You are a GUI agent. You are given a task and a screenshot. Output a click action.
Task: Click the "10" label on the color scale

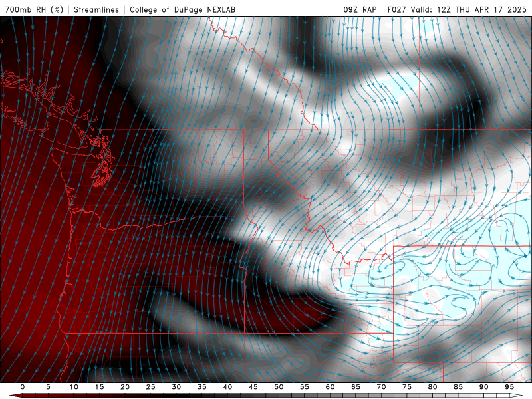pyautogui.click(x=74, y=387)
